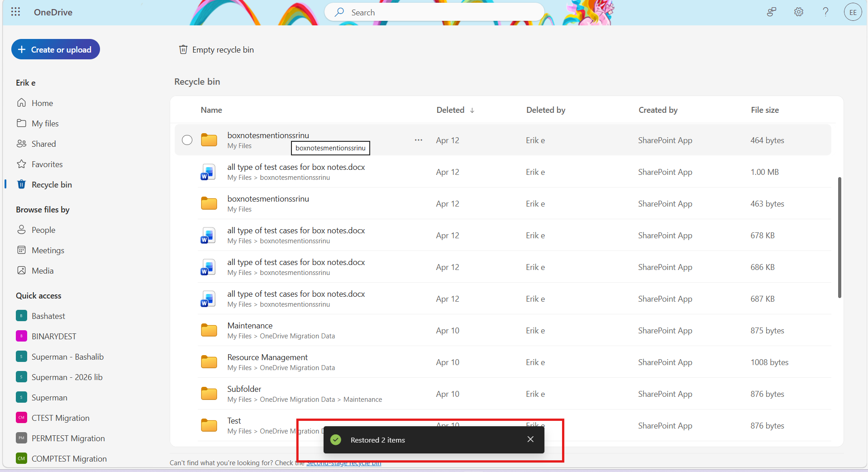This screenshot has width=868, height=472.
Task: Click Empty recycle bin
Action: click(x=216, y=49)
